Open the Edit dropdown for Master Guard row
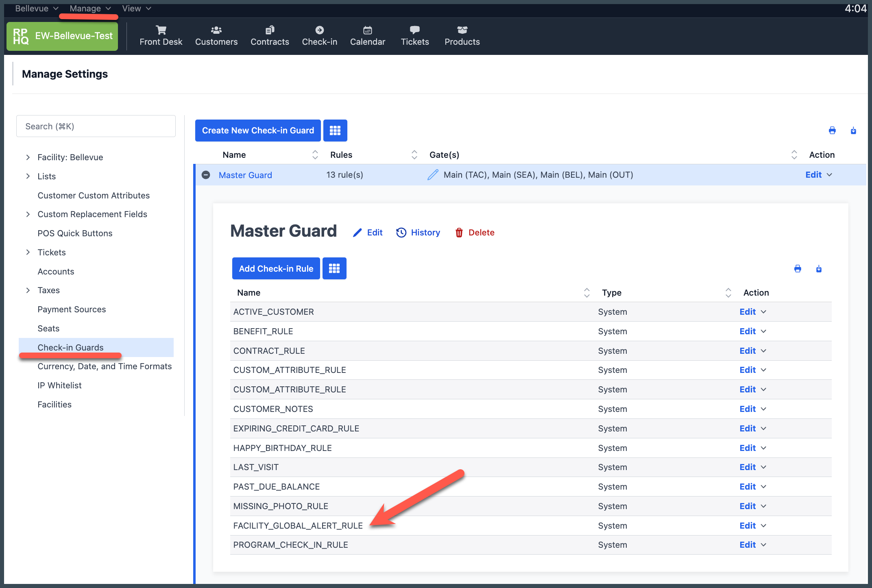 click(x=819, y=175)
